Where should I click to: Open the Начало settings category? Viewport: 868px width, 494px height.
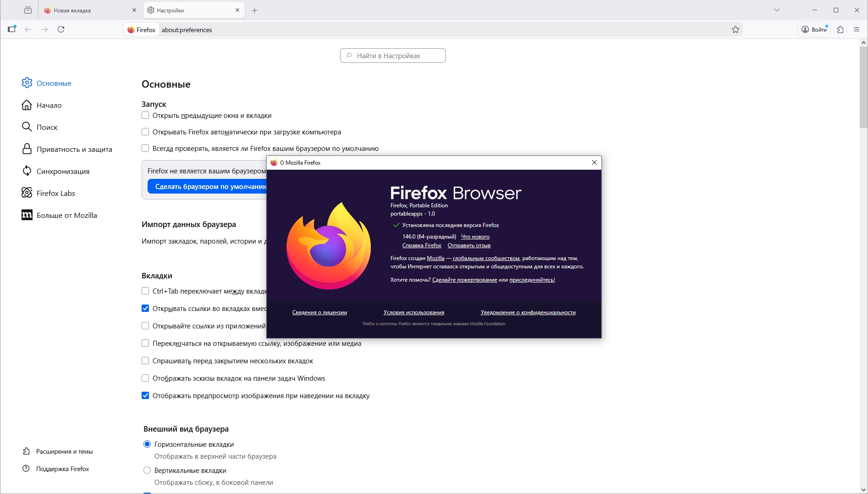pyautogui.click(x=42, y=105)
